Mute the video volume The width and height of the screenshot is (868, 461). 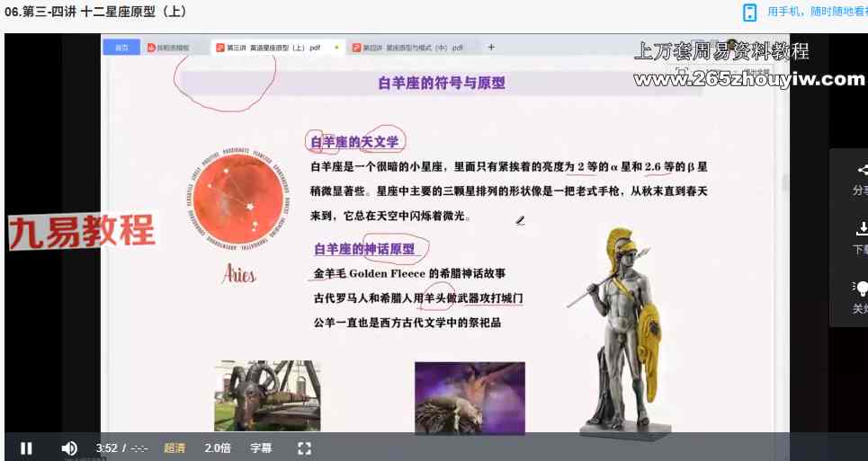[69, 448]
